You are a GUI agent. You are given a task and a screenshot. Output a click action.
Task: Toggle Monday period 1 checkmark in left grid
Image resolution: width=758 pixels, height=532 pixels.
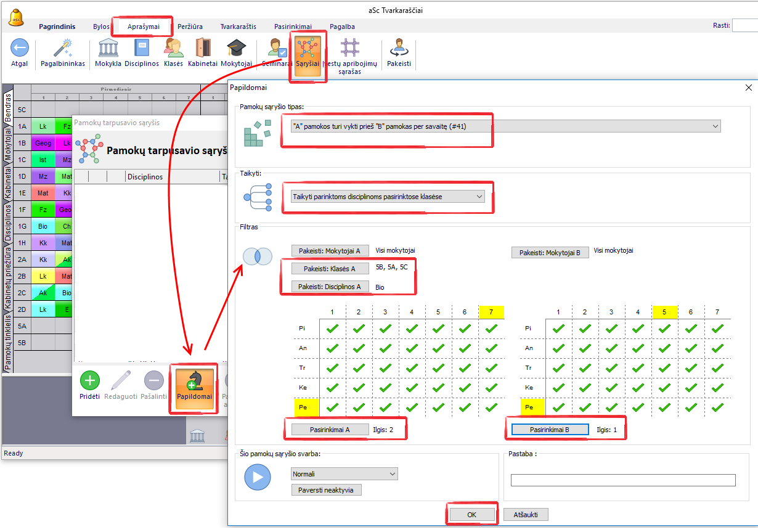(333, 329)
